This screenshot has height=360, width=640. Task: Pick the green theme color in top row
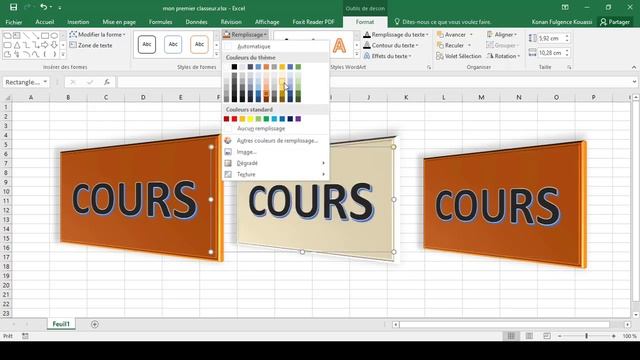[x=298, y=67]
